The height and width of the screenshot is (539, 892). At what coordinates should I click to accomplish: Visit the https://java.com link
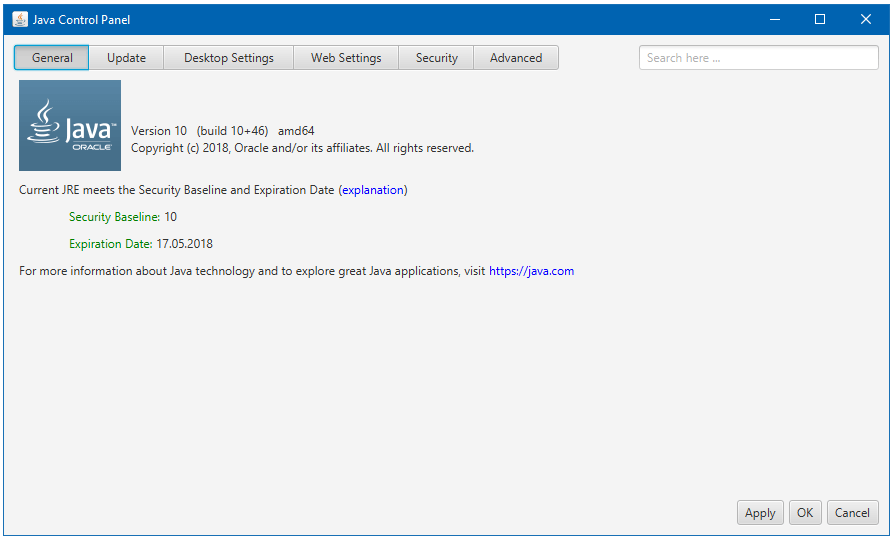tap(531, 271)
